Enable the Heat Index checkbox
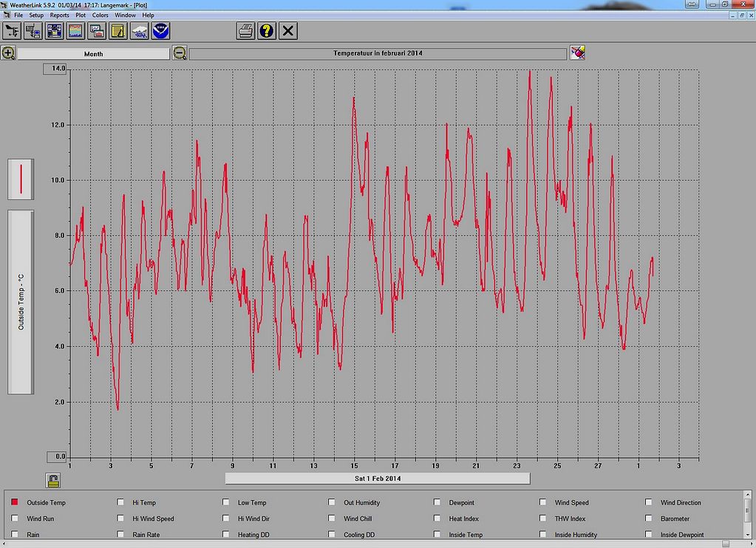 (437, 518)
